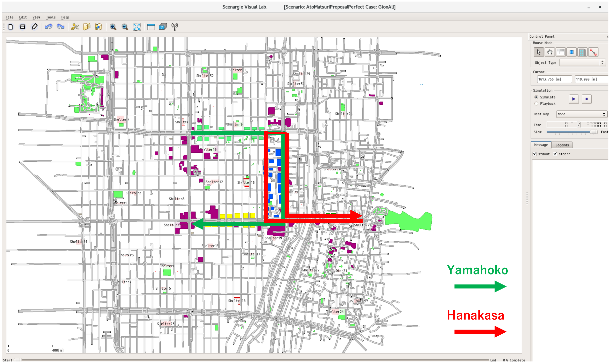Image resolution: width=610 pixels, height=364 pixels.
Task: Open the Heat Map dropdown
Action: click(581, 114)
